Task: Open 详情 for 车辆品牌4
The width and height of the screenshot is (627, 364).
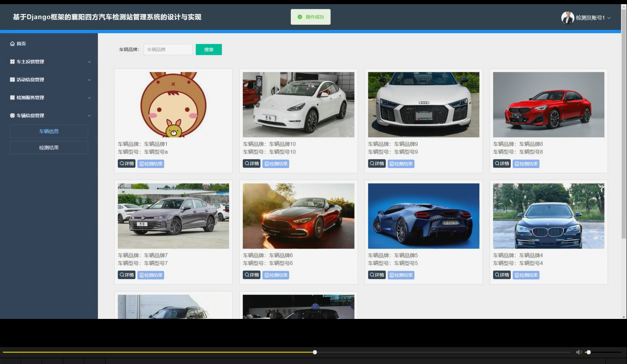Action: [x=502, y=275]
